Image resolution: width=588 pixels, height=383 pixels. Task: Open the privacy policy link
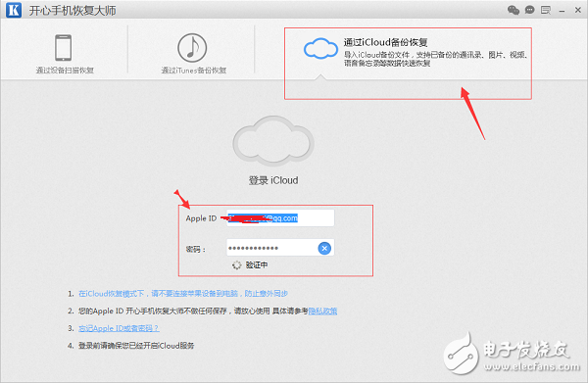point(322,311)
